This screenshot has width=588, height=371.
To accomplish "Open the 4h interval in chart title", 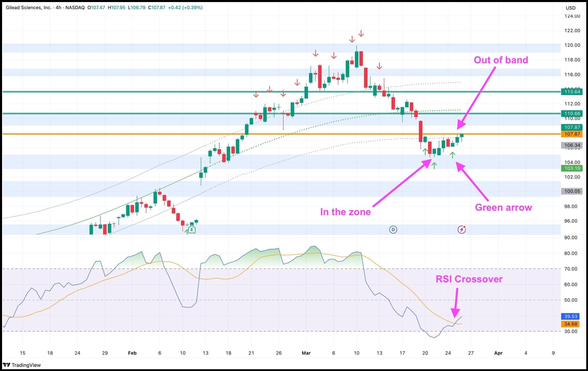I will (x=59, y=8).
